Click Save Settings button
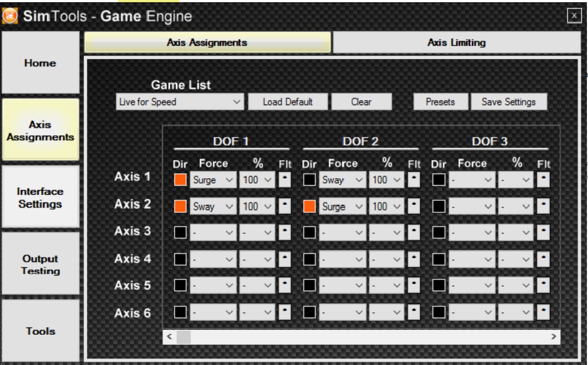This screenshot has width=588, height=365. coord(508,102)
